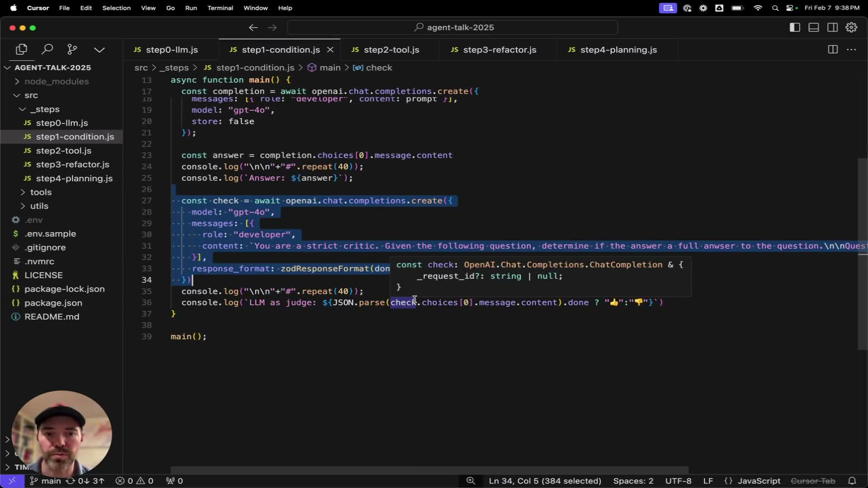868x488 pixels.
Task: Open the Source Control icon
Action: pos(72,49)
